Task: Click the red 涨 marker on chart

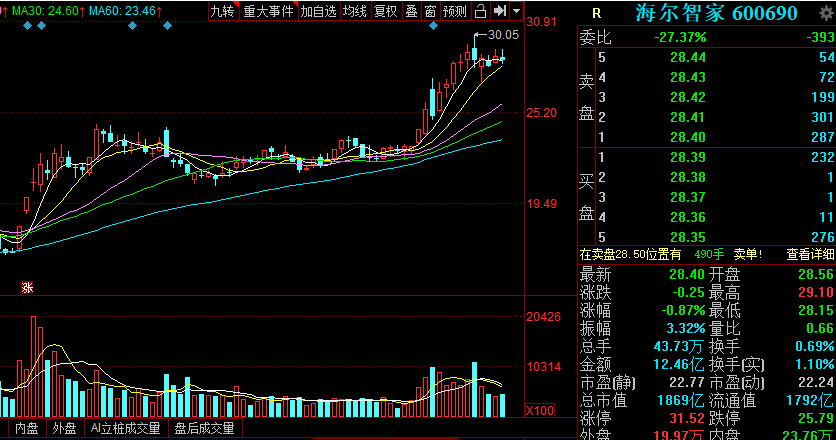Action: (x=27, y=288)
